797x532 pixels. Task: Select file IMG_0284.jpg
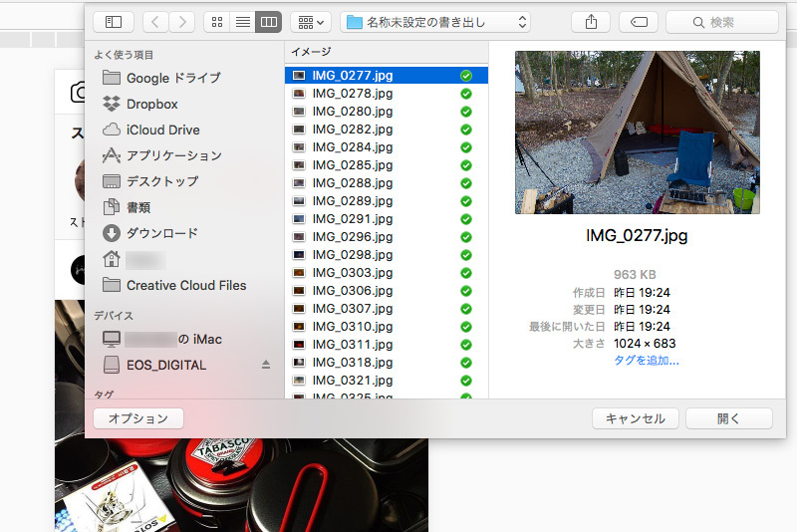(x=387, y=147)
